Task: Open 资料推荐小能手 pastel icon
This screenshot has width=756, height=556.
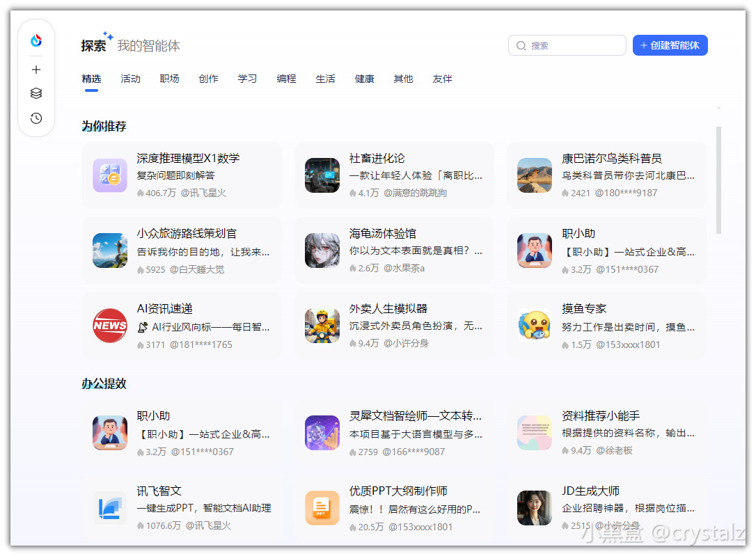Action: click(x=534, y=433)
